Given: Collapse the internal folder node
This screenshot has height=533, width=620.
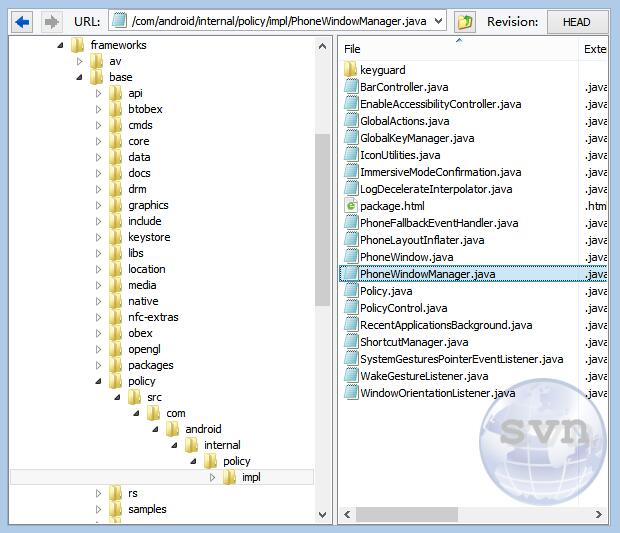Looking at the screenshot, I should pyautogui.click(x=174, y=445).
